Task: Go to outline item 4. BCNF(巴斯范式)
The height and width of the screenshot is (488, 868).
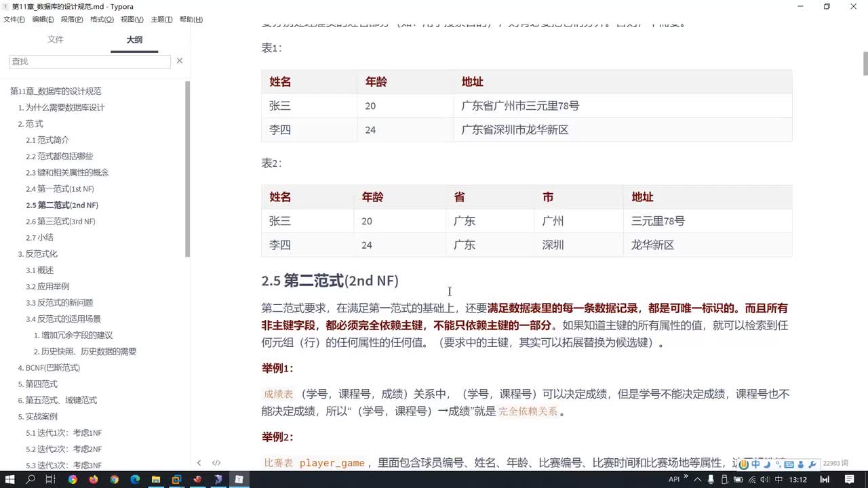Action: 49,367
